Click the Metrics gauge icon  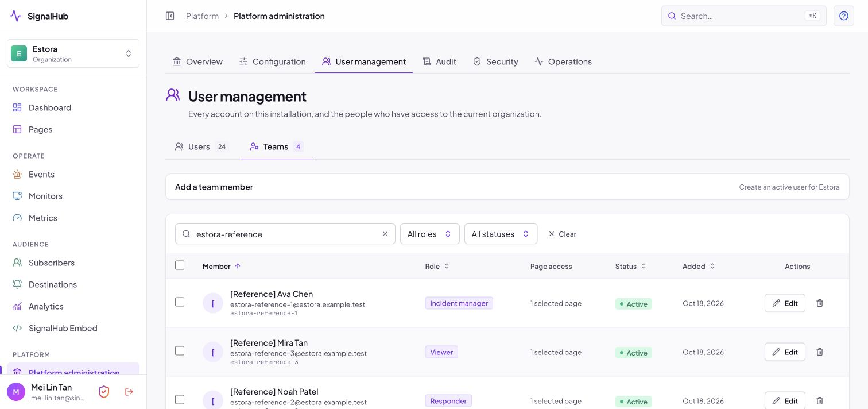17,218
